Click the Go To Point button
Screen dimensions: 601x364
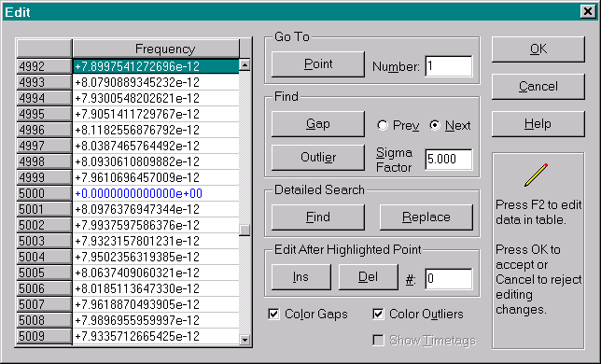(x=318, y=64)
